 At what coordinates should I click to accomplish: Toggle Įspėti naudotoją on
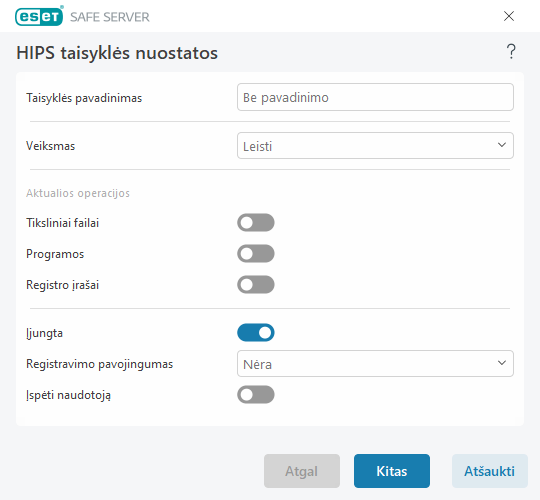coord(256,395)
